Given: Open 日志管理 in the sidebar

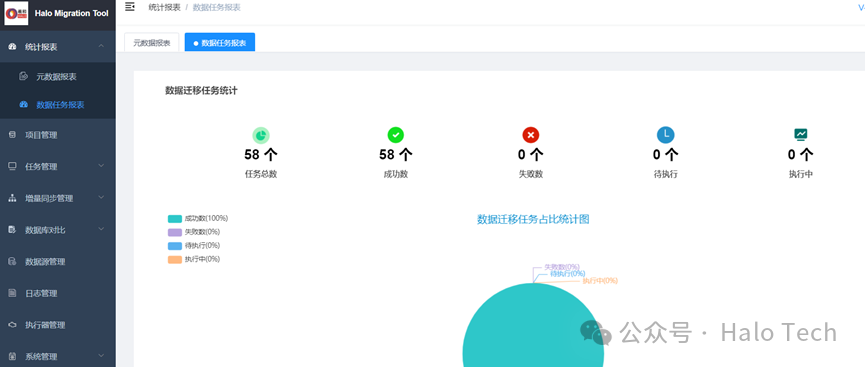Looking at the screenshot, I should (x=58, y=294).
